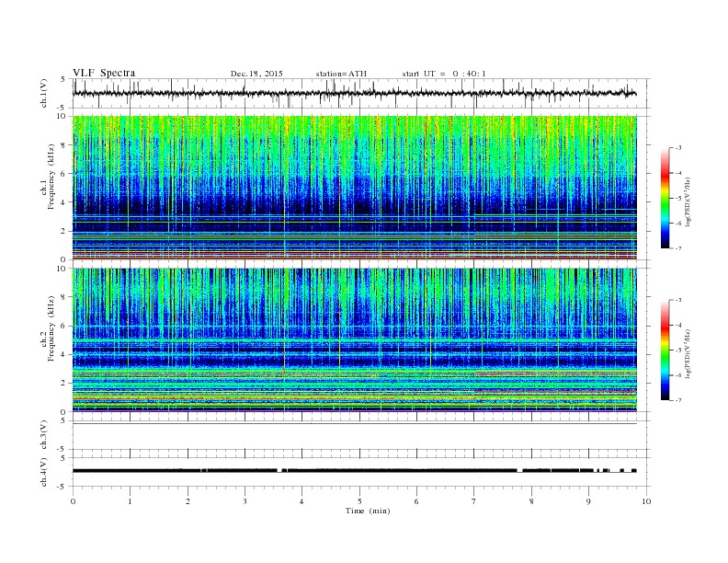Click the ch.1 spectrogram color scale bar
The height and width of the screenshot is (563, 728).
pyautogui.click(x=665, y=198)
